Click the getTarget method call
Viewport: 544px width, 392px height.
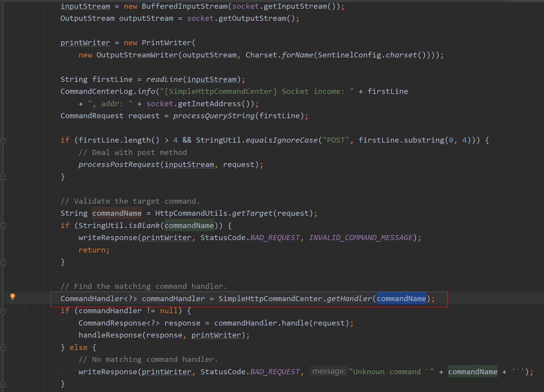coord(252,213)
